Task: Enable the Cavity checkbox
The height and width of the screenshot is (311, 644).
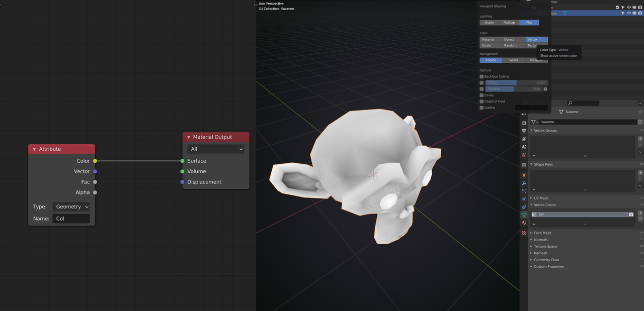Action: tap(481, 95)
